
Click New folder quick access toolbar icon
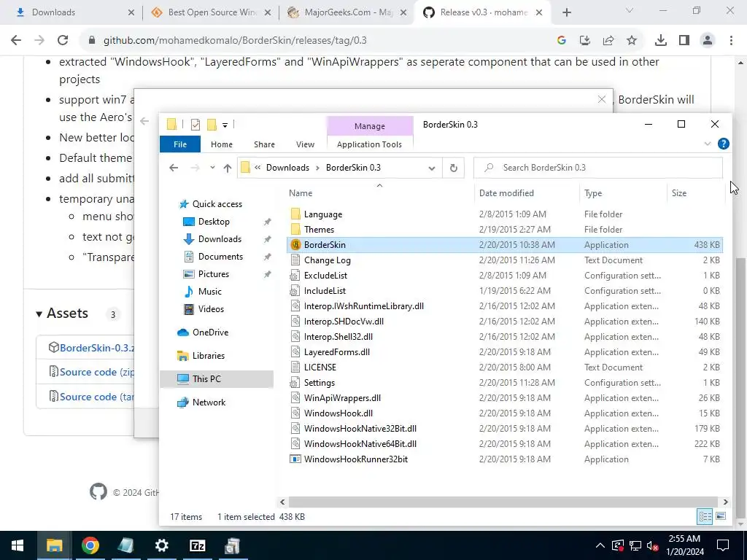click(212, 125)
